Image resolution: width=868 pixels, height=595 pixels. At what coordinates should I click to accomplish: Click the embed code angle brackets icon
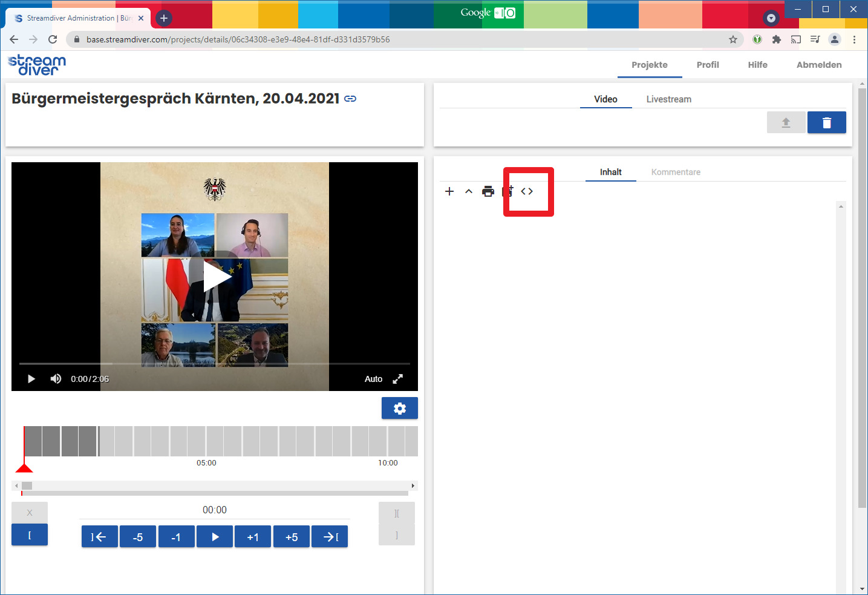527,191
